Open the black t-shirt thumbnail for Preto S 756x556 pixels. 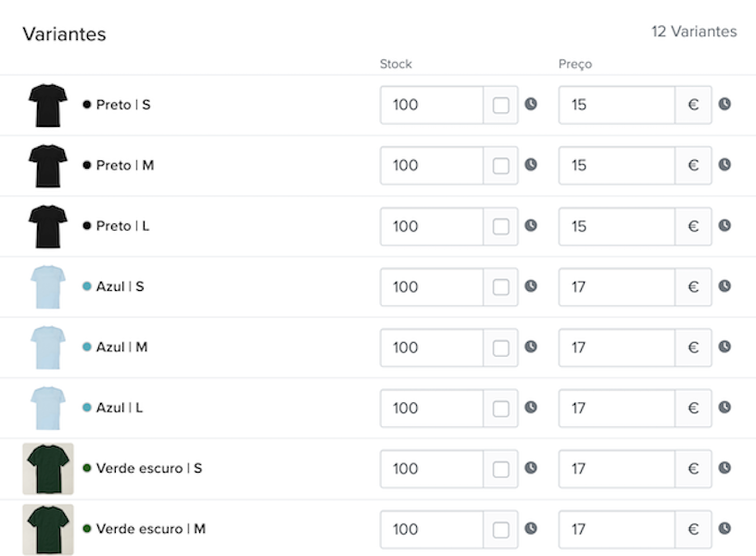tap(48, 105)
